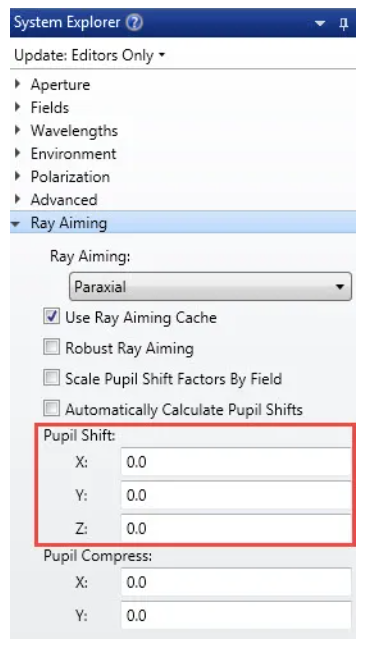Pin the System Explorer panel
Image resolution: width=371 pixels, height=648 pixels.
point(343,24)
